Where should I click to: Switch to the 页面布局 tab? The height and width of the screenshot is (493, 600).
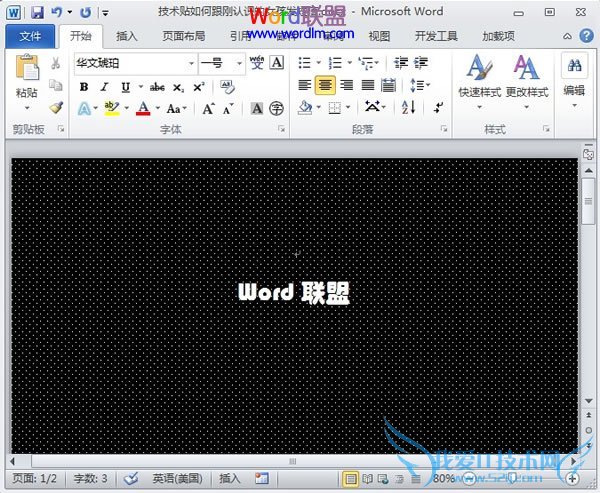tap(184, 36)
